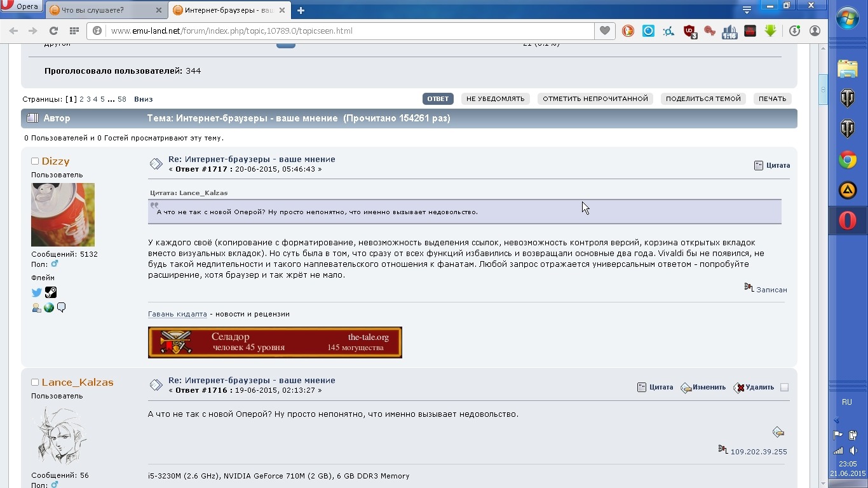Click the red gamepad extension icon

coord(710,30)
